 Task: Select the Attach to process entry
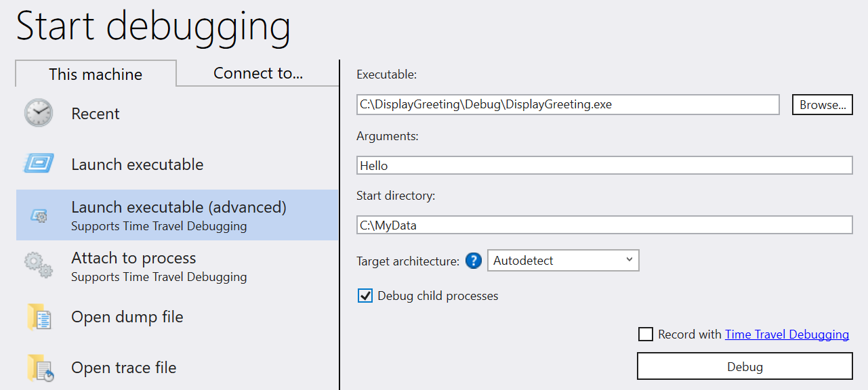pyautogui.click(x=133, y=258)
